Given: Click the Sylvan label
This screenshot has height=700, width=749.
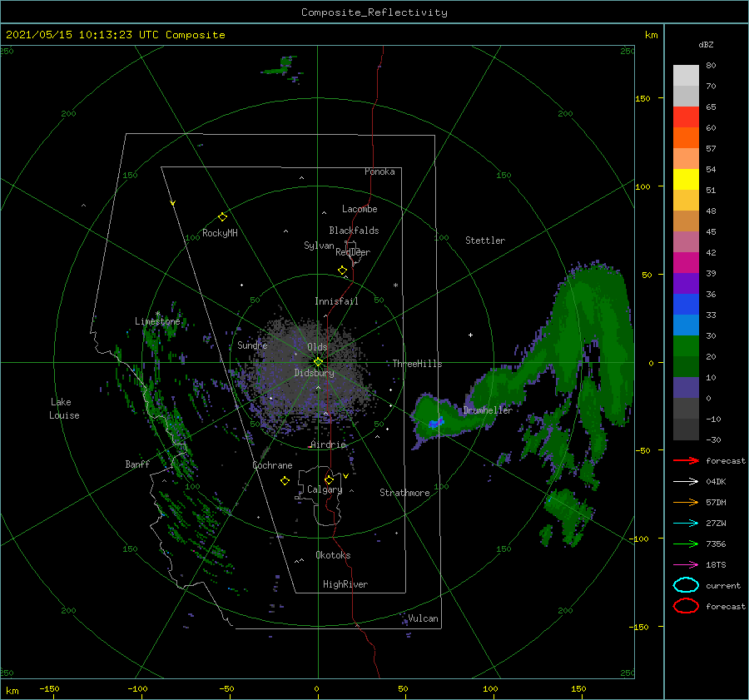Looking at the screenshot, I should tap(319, 246).
